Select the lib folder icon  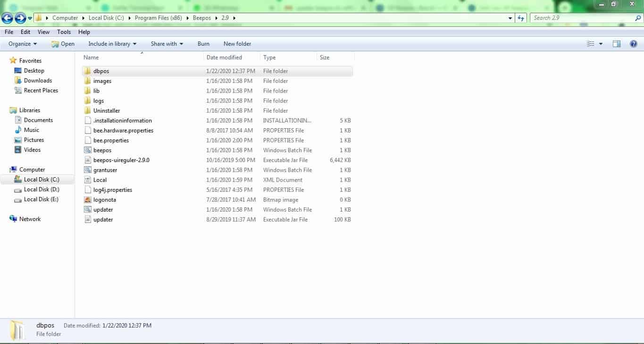tap(87, 91)
